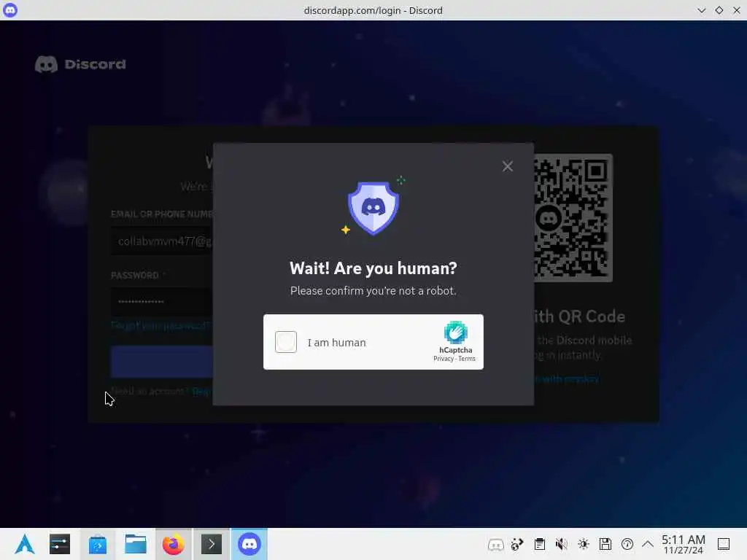
Task: Open the hCaptcha Terms link
Action: click(x=467, y=359)
